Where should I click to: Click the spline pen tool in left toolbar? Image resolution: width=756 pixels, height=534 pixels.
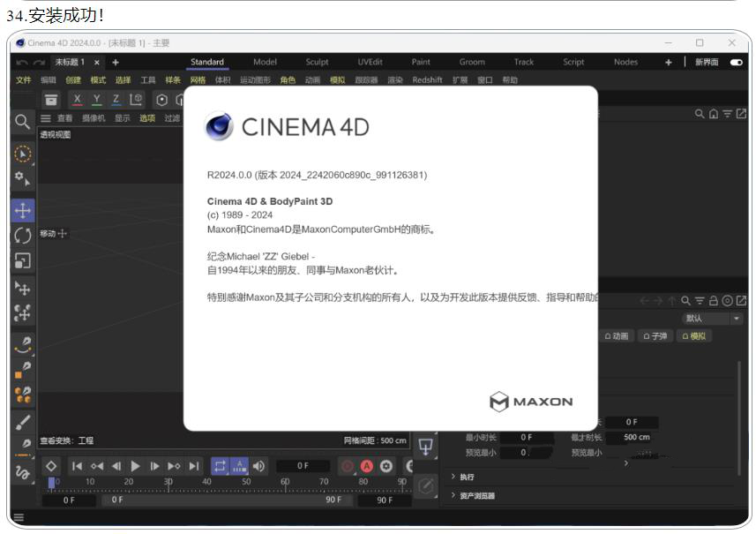pos(23,345)
